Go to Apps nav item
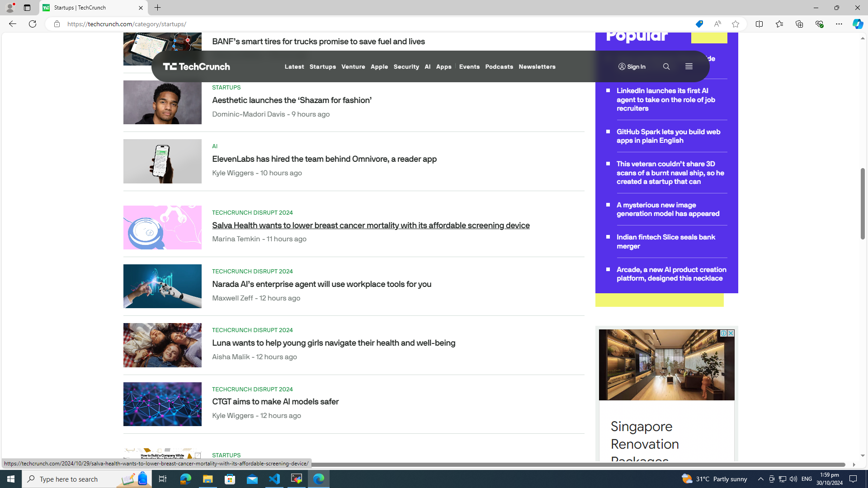The height and width of the screenshot is (488, 868). coord(443,66)
